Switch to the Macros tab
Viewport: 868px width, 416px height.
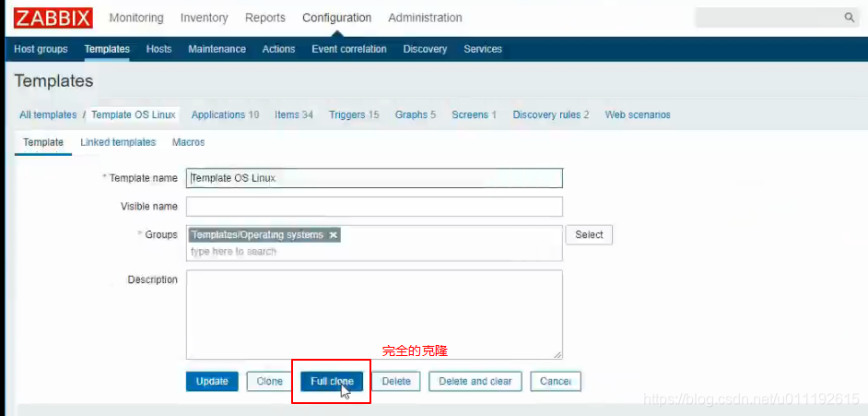point(188,142)
